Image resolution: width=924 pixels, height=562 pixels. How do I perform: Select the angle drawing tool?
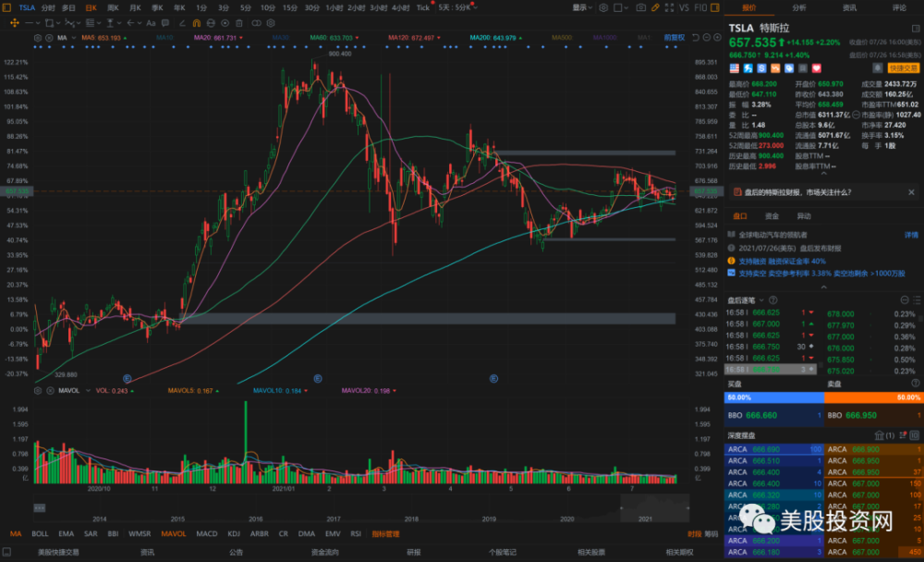[x=181, y=23]
